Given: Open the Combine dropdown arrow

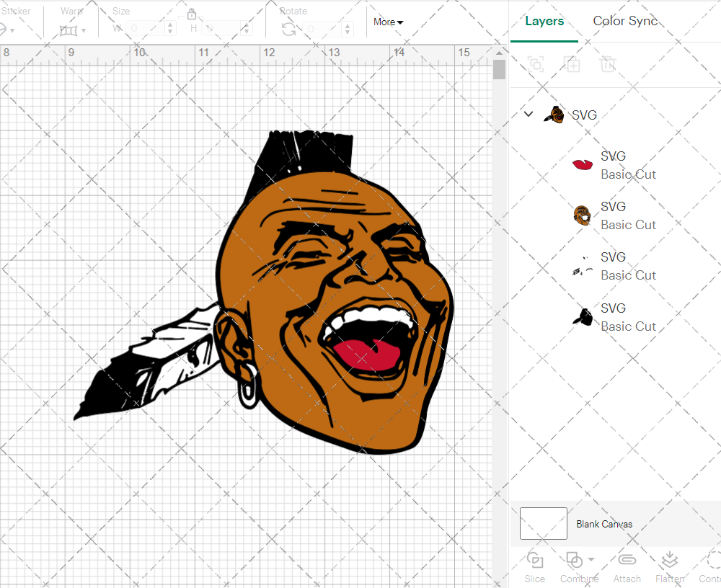Looking at the screenshot, I should (591, 559).
